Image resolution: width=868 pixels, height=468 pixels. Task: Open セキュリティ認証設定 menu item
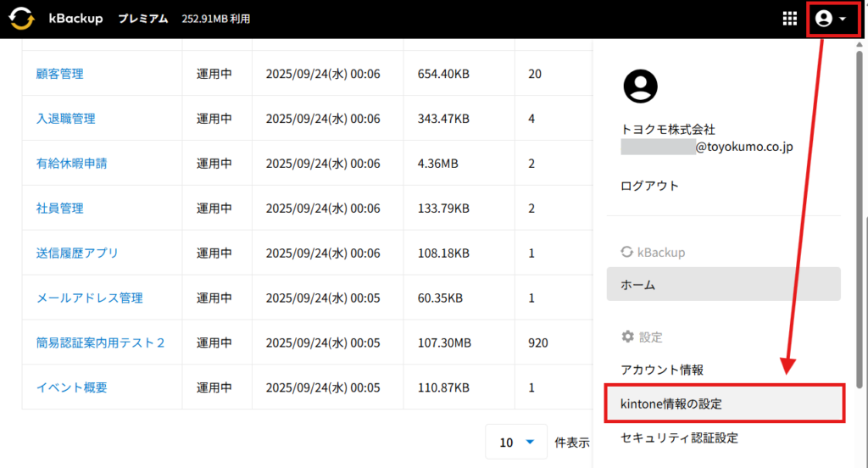coord(679,437)
